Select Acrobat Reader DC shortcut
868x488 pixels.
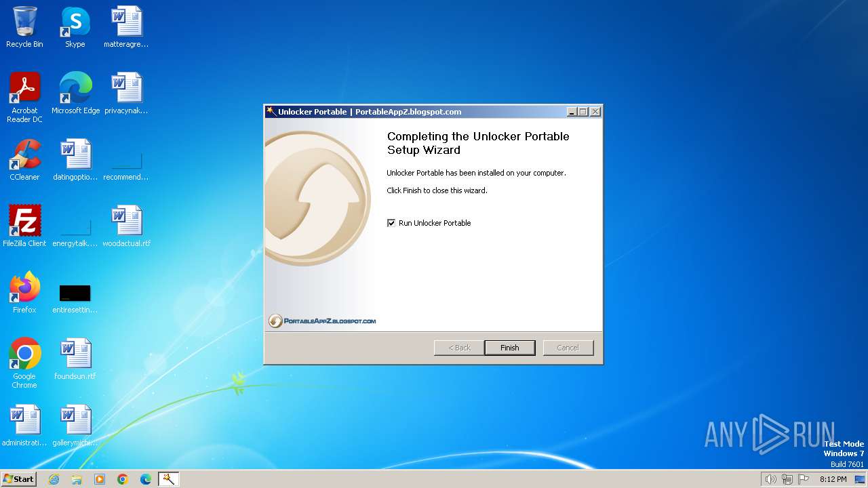(24, 98)
